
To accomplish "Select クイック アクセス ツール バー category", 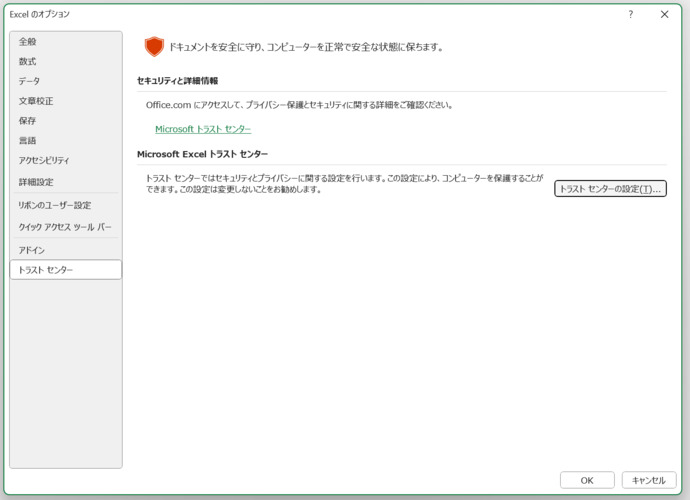I will (x=66, y=227).
